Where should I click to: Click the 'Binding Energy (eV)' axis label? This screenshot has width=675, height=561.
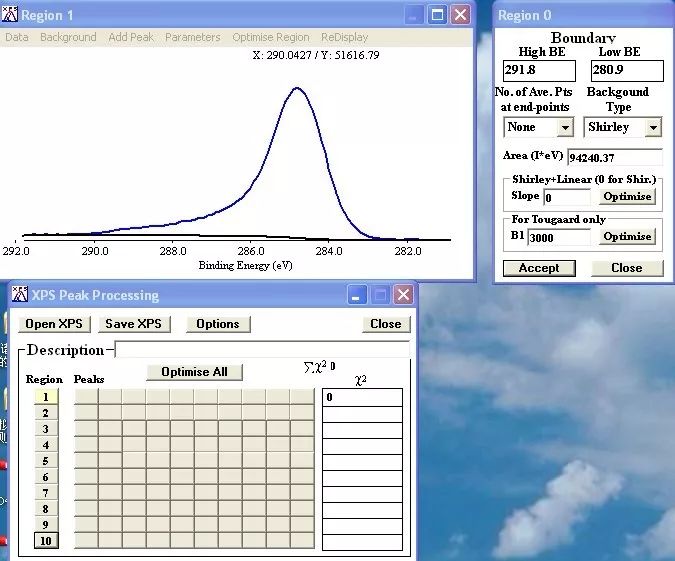245,265
